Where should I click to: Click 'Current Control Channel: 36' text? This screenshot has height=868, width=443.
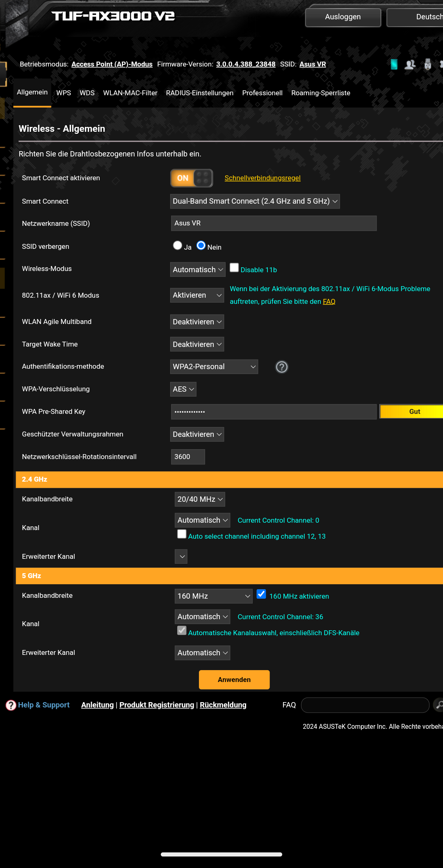(x=280, y=617)
